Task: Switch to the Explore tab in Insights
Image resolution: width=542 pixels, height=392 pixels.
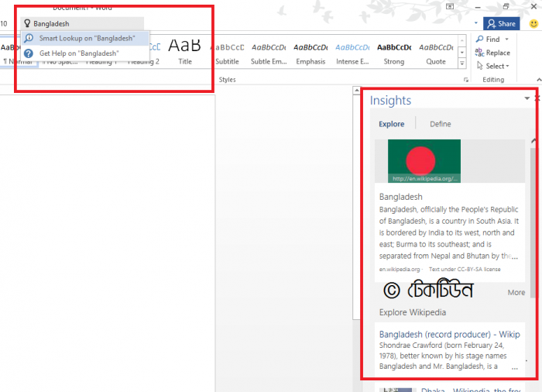Action: 391,124
